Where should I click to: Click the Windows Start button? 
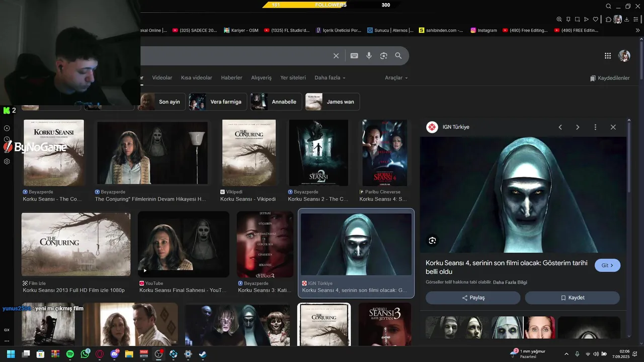[x=11, y=354]
